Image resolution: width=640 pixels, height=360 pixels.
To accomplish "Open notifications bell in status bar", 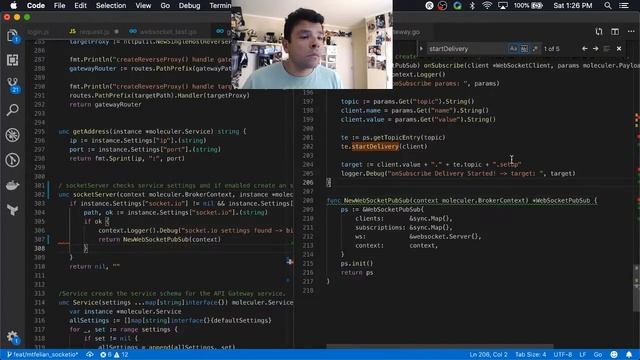I will coord(629,355).
